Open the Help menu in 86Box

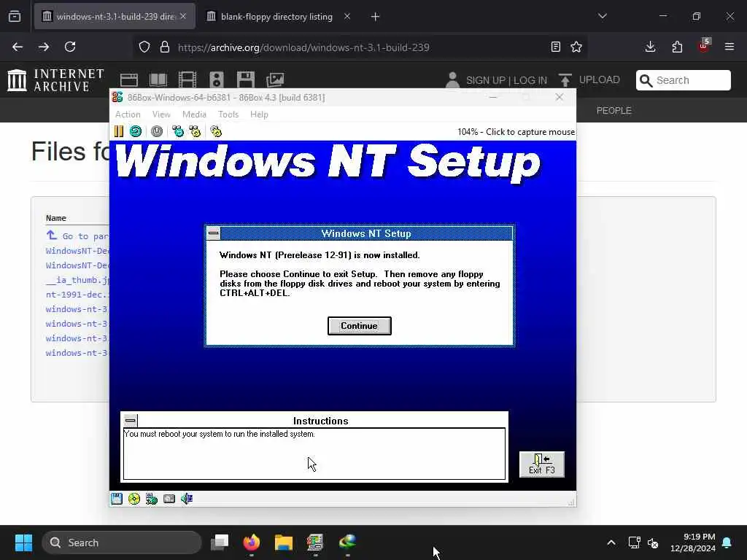tap(259, 114)
